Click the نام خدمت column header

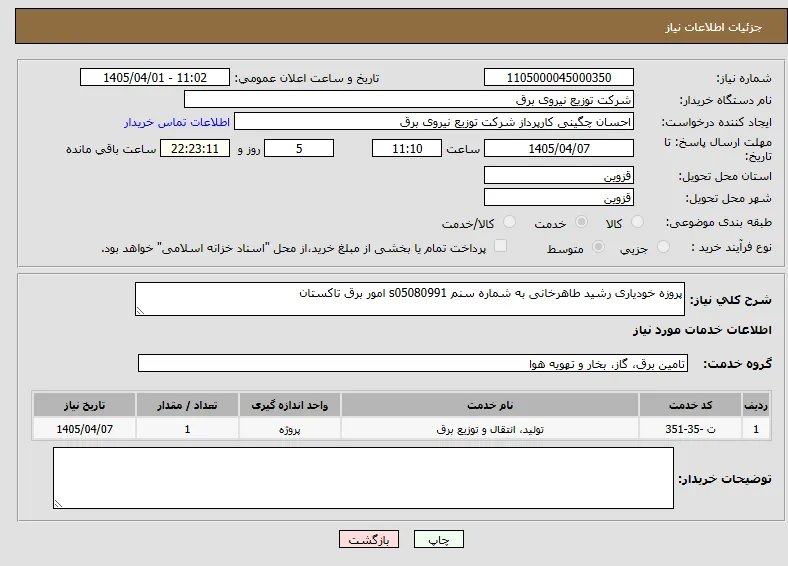pos(490,405)
